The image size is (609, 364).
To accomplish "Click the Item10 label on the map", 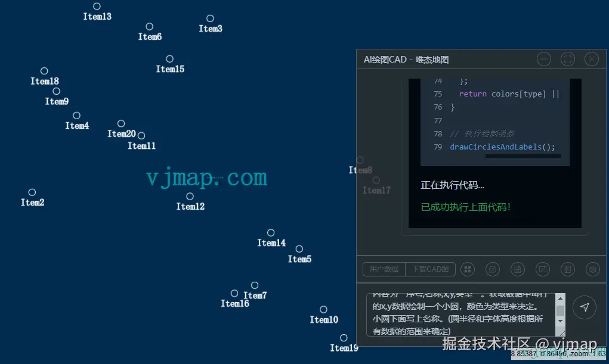I will tap(324, 320).
